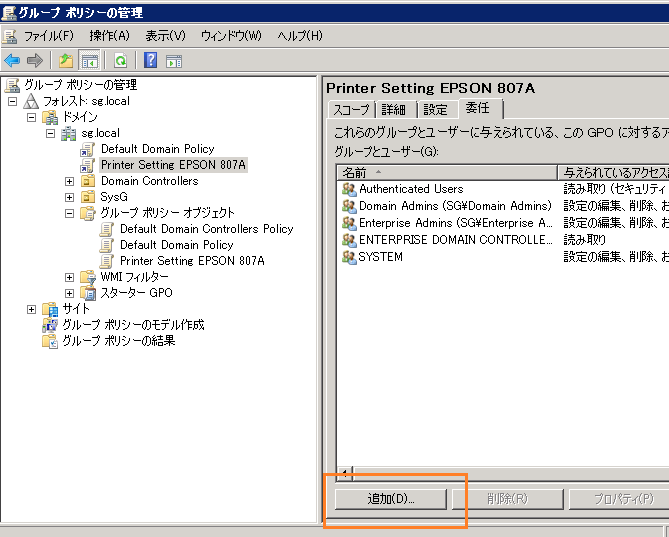669x537 pixels.
Task: Click the Domain Admins group icon
Action: click(349, 206)
